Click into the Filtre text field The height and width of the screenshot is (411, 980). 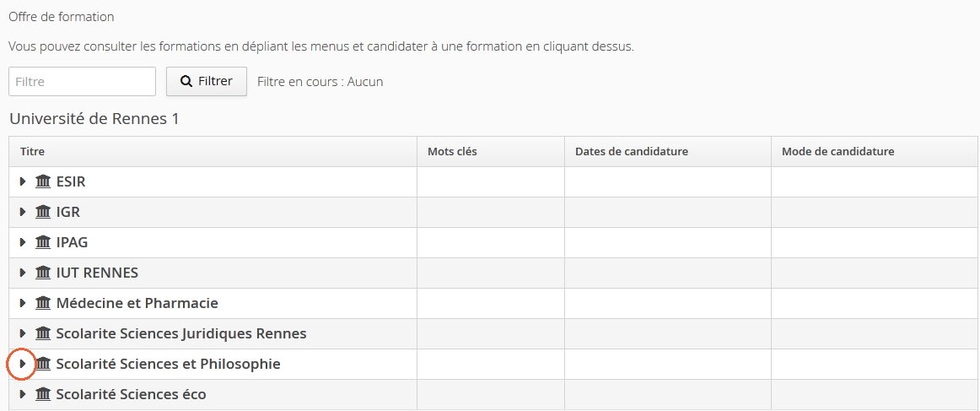tap(82, 81)
